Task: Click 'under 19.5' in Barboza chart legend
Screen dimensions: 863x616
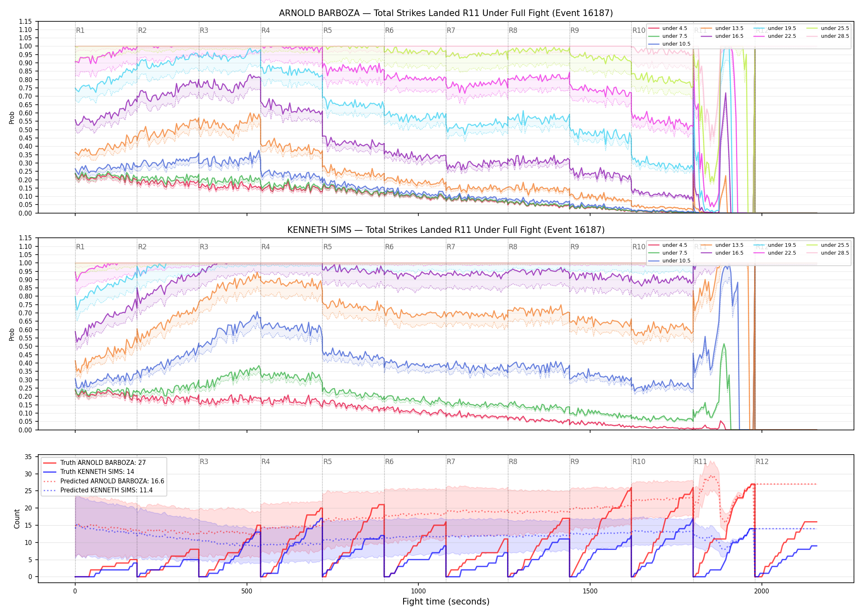Action: tap(782, 28)
